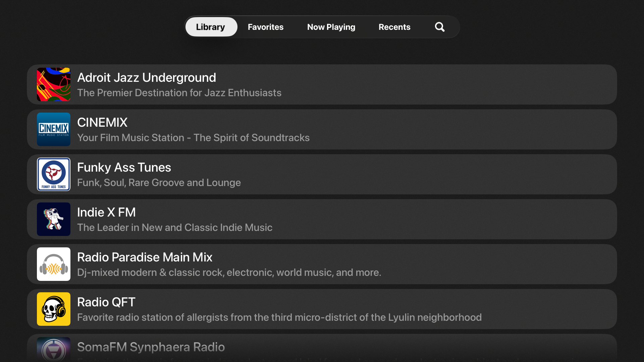The height and width of the screenshot is (362, 644).
Task: Choose the Indie X FM title
Action: pyautogui.click(x=106, y=213)
